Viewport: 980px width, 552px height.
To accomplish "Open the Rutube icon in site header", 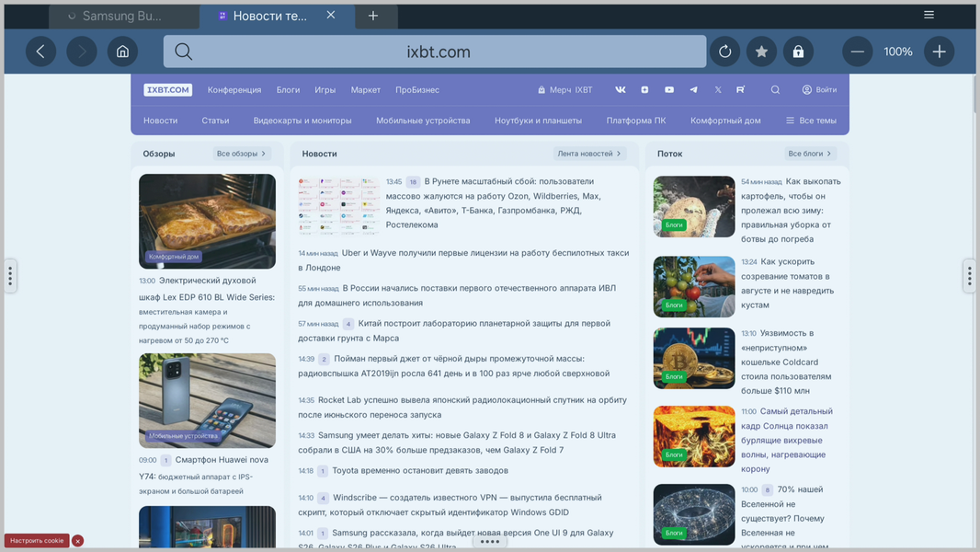I will coord(741,89).
